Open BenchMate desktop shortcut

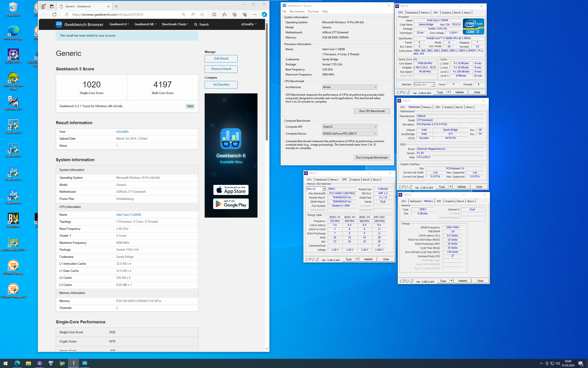tap(13, 220)
